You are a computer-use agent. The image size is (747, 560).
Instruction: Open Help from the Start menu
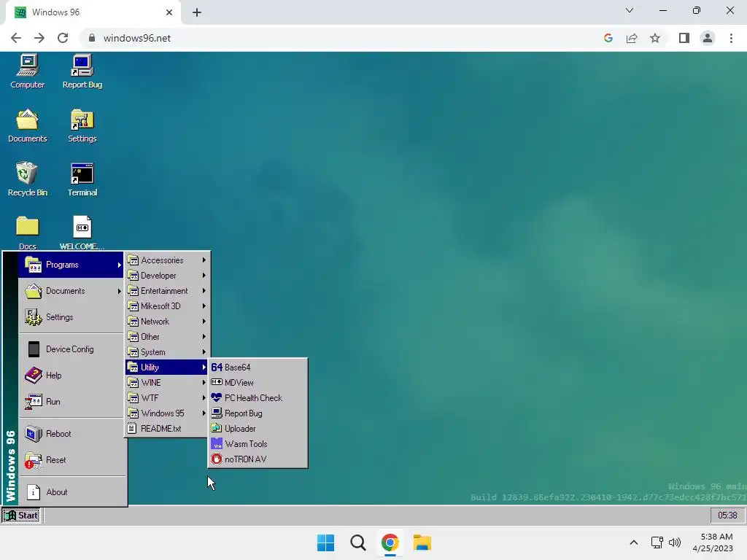[71, 376]
